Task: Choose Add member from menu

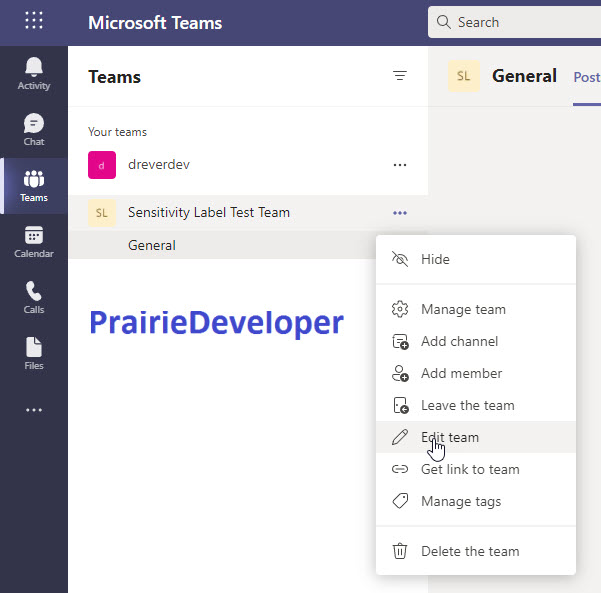Action: point(476,373)
